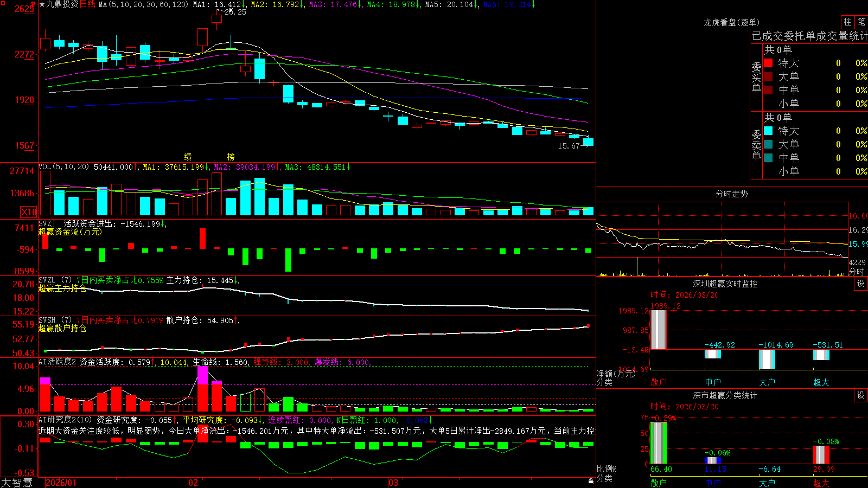Click the SVZJ 活跃资金进出 indicator label
868x488 pixels.
coord(78,223)
